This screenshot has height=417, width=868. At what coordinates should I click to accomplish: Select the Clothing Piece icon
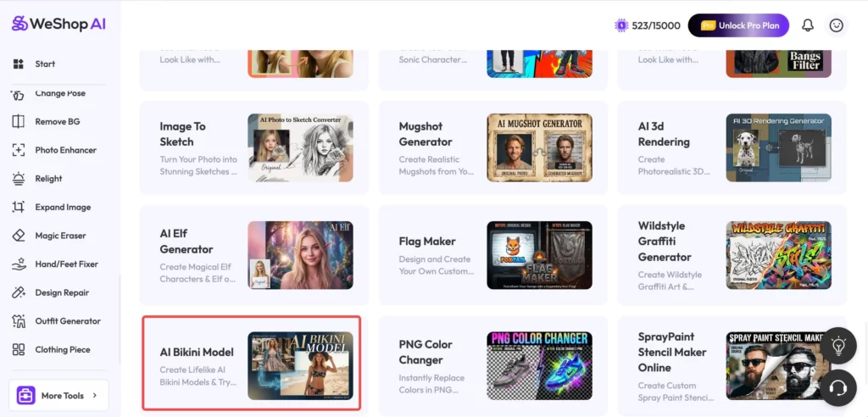(x=19, y=349)
